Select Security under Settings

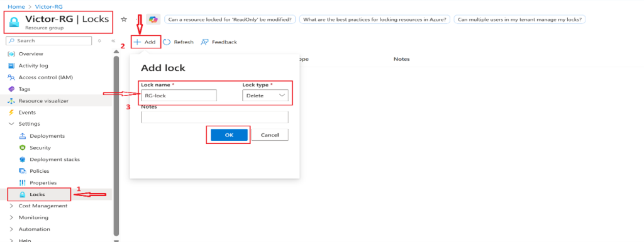tap(40, 148)
